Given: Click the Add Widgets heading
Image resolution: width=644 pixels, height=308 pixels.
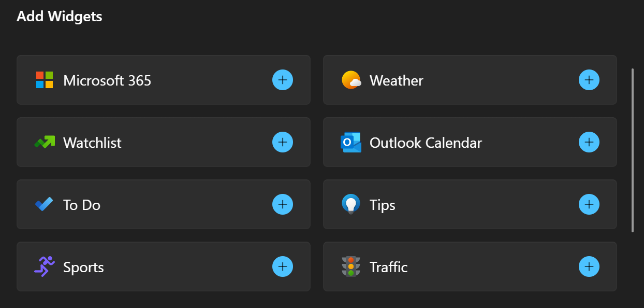Looking at the screenshot, I should [59, 16].
